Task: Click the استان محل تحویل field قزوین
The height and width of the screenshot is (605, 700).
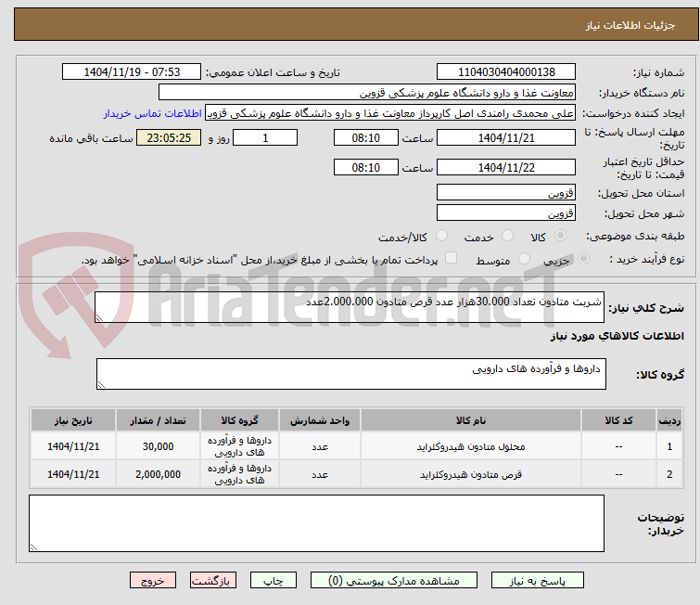Action: tap(506, 193)
